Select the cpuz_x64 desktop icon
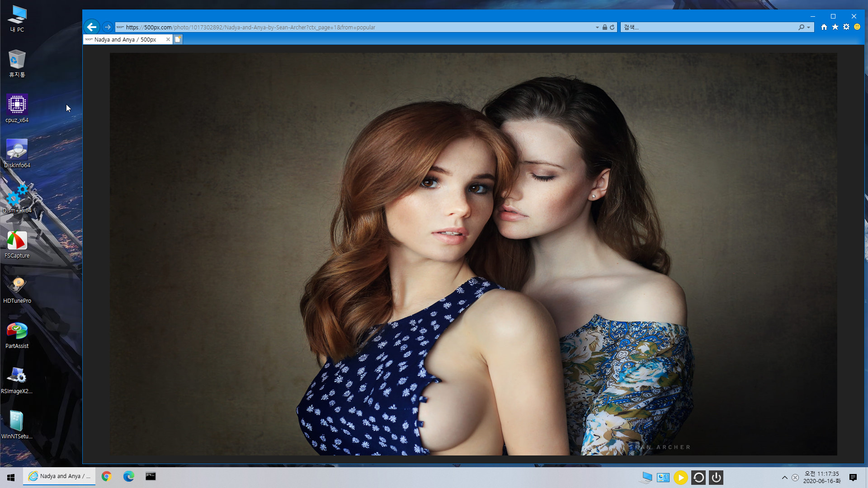 (17, 108)
